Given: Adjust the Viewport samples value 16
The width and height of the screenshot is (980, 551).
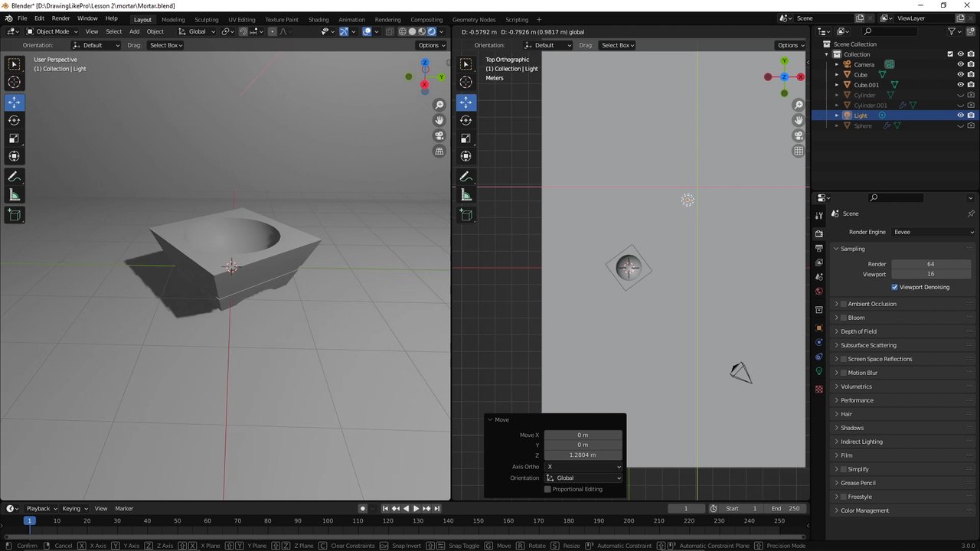Looking at the screenshot, I should coord(930,274).
